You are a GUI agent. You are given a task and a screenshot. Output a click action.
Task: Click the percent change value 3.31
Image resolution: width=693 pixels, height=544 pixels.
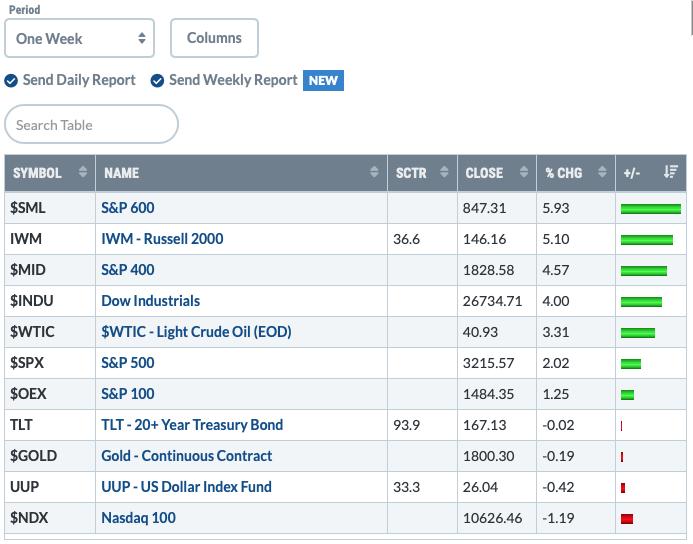pos(556,332)
